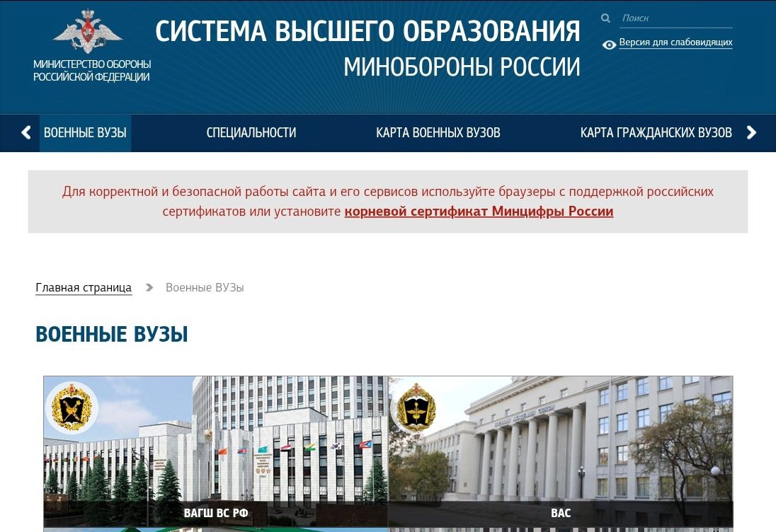Click the left arrow of navigation menu
Screen dimensions: 776x532
click(x=26, y=132)
